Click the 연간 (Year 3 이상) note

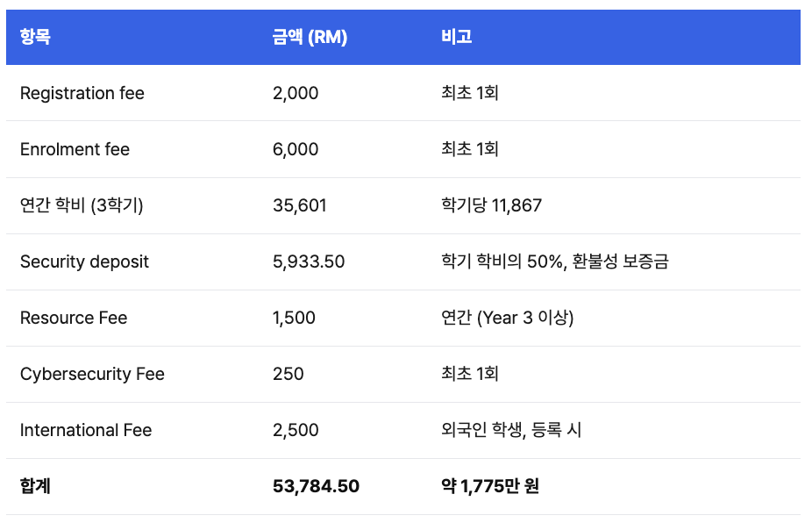508,318
